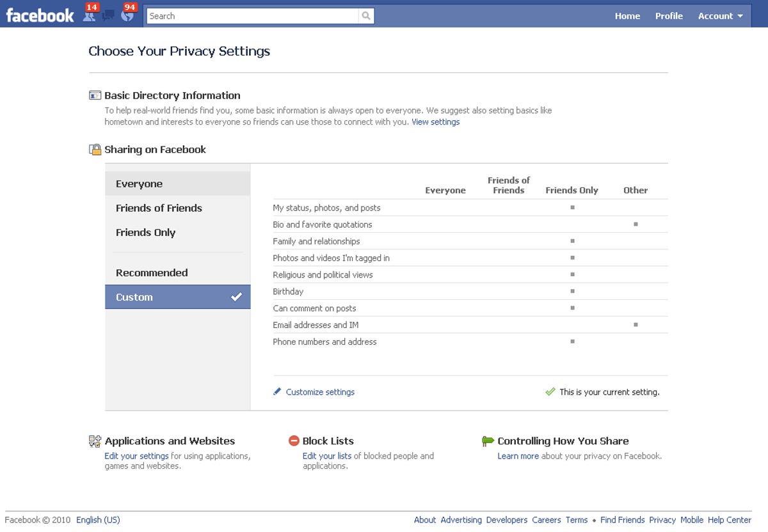Switch to the Friends of Friends preset
This screenshot has width=768, height=532.
tap(159, 208)
